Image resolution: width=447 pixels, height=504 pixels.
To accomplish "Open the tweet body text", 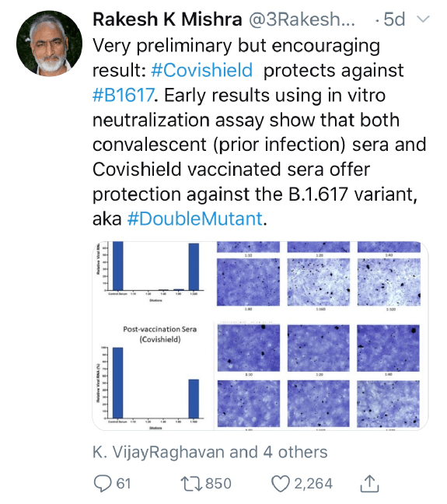I will [259, 132].
